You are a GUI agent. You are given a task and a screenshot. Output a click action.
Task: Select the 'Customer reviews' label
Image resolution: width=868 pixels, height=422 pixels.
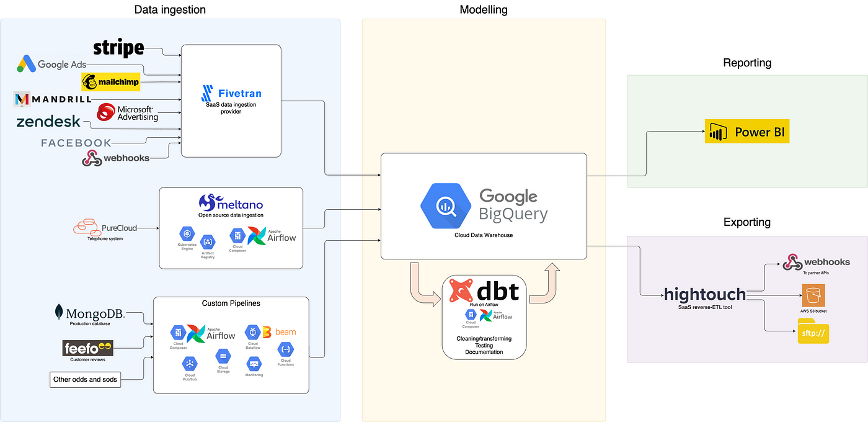click(x=88, y=360)
